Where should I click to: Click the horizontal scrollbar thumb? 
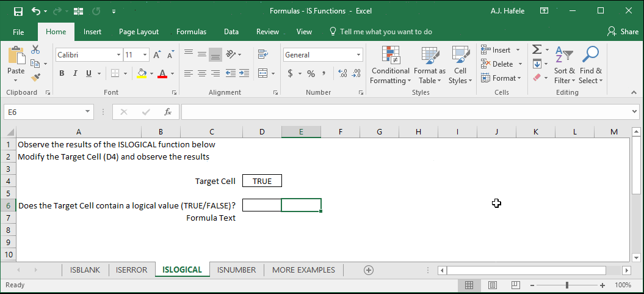click(x=526, y=270)
